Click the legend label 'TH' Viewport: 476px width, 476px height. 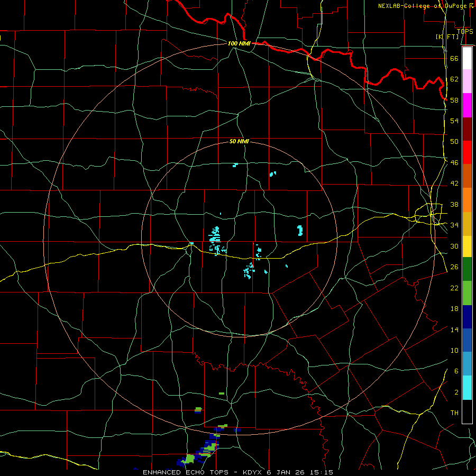point(454,413)
